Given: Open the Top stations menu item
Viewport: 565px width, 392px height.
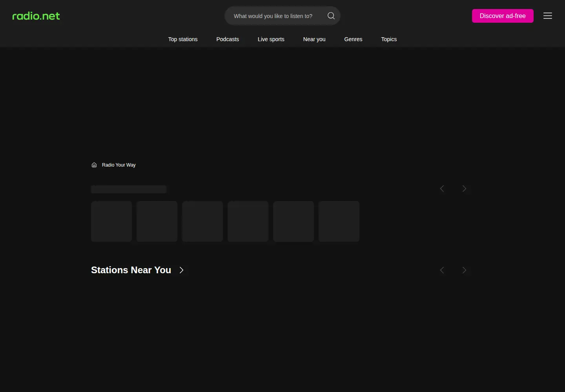Looking at the screenshot, I should [x=183, y=39].
